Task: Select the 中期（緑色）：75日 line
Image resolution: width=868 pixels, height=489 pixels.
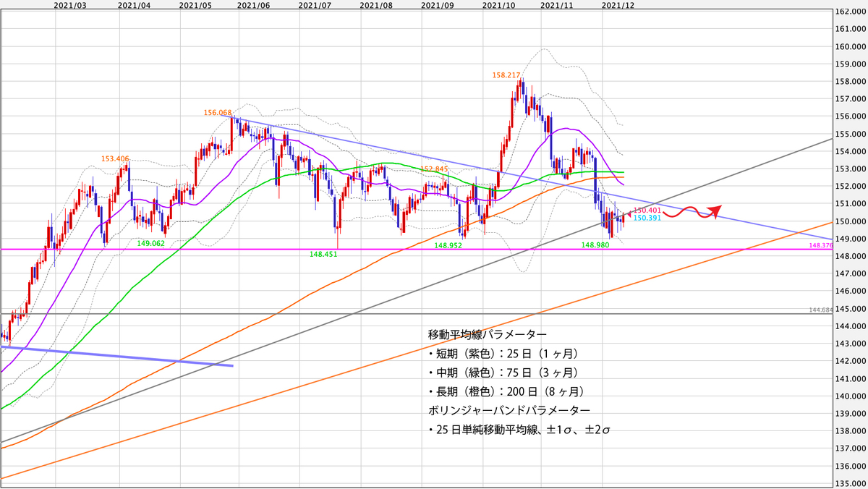Action: pyautogui.click(x=503, y=373)
